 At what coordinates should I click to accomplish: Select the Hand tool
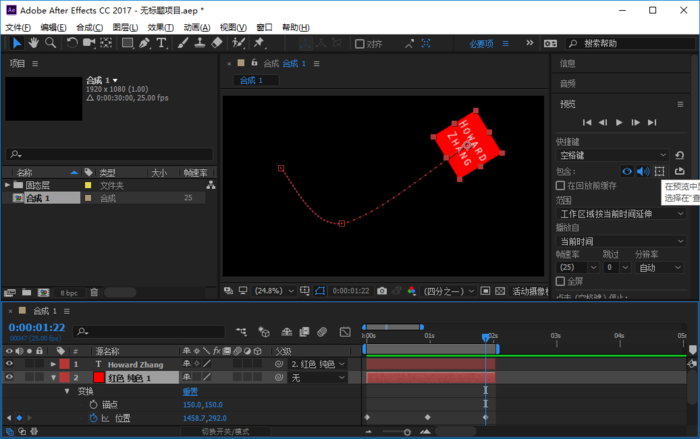coord(33,43)
